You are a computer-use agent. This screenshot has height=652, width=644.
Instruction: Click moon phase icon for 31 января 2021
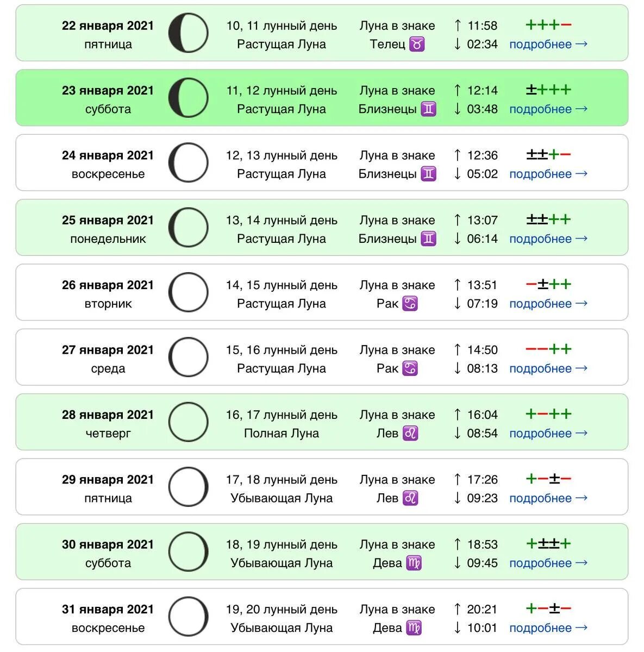coord(188,617)
